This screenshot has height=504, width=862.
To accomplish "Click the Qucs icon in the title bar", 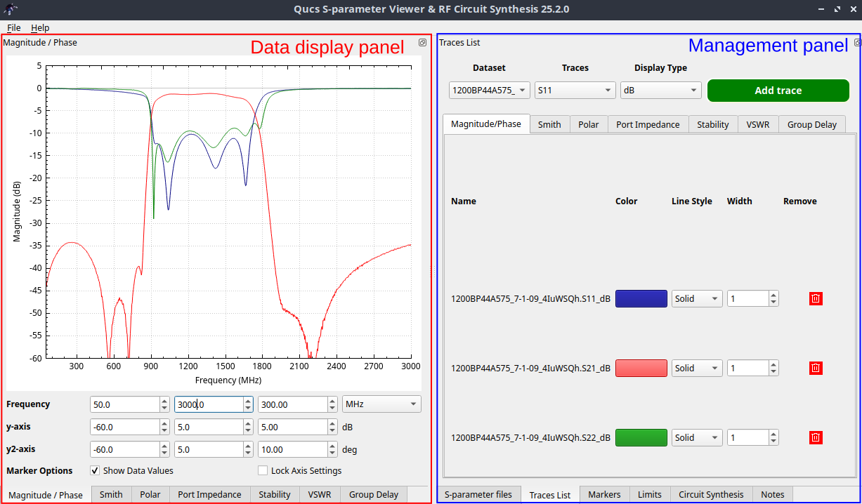I will [x=10, y=9].
